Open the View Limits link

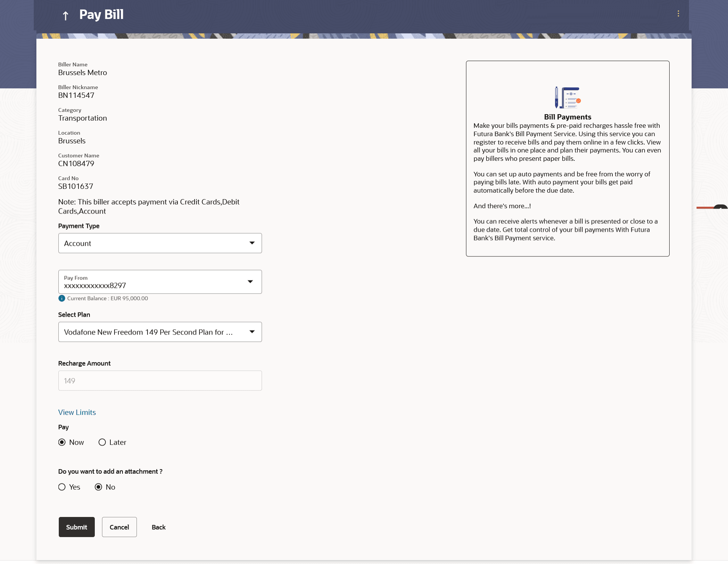pyautogui.click(x=77, y=413)
